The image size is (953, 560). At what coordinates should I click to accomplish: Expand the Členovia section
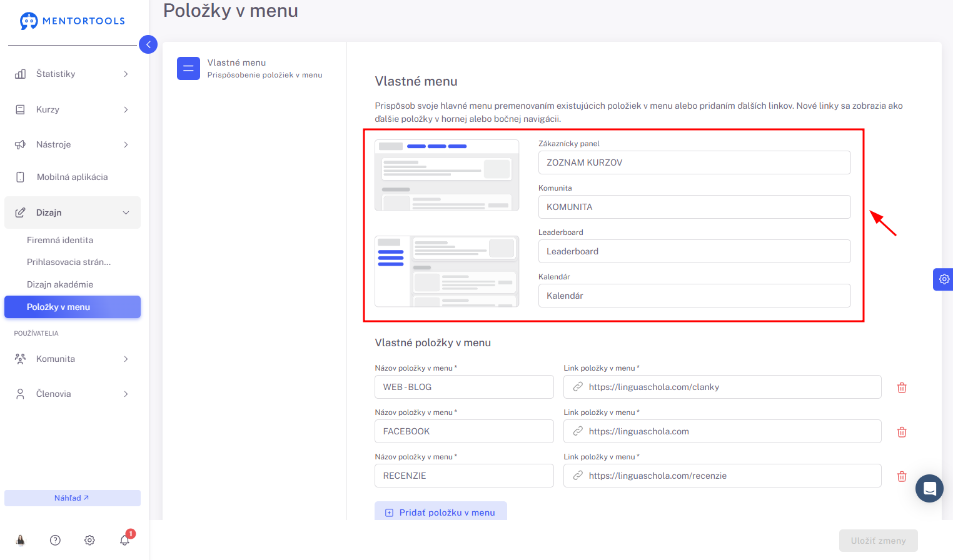tap(73, 394)
